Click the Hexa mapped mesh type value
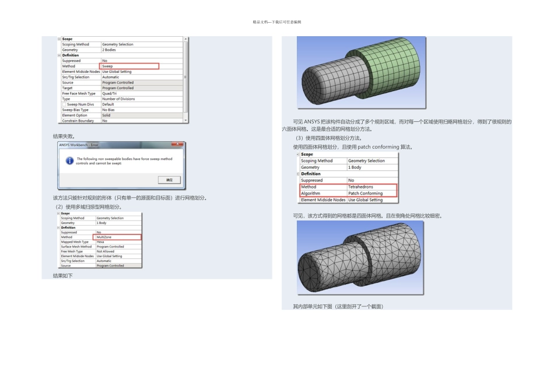 [x=100, y=242]
